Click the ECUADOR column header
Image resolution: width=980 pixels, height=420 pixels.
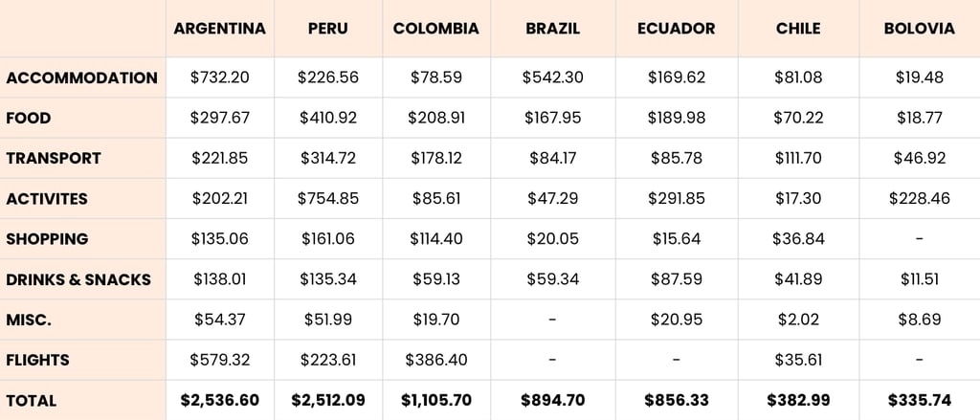pos(677,29)
